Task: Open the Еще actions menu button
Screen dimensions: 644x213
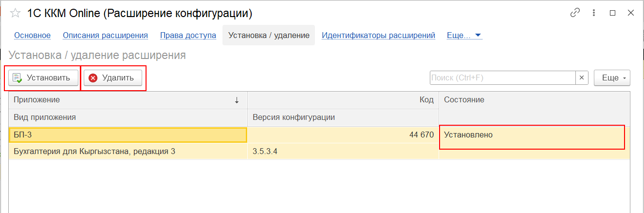Action: (x=612, y=78)
